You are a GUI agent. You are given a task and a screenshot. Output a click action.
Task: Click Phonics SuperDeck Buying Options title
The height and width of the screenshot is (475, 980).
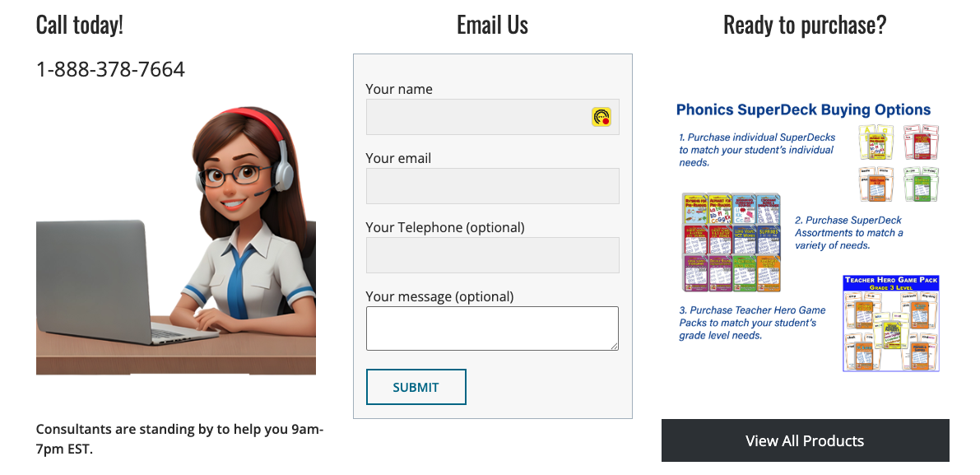click(804, 110)
